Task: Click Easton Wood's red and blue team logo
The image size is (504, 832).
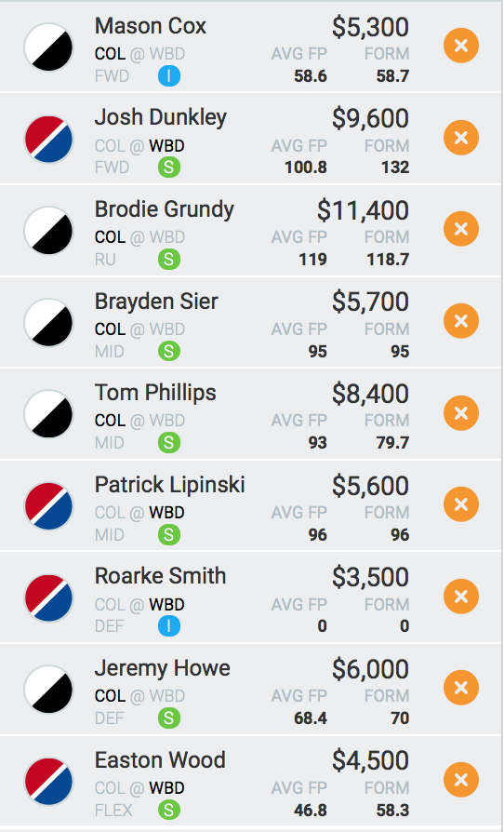Action: point(48,781)
